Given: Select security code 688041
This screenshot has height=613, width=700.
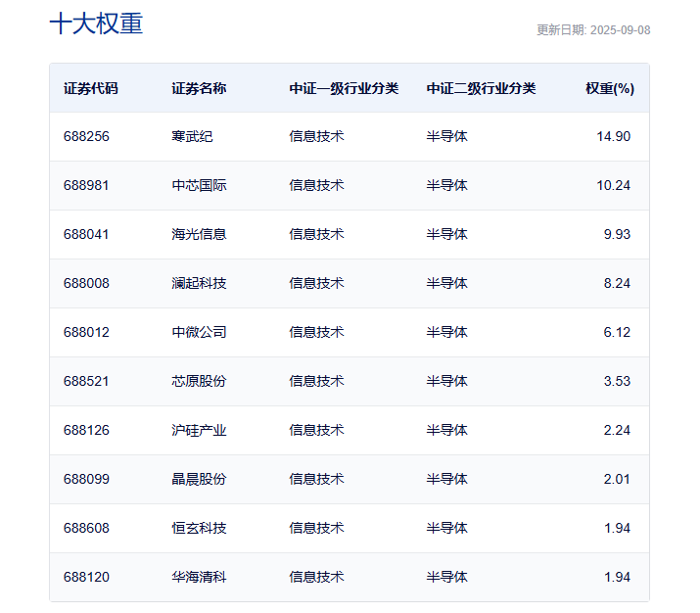Looking at the screenshot, I should click(x=86, y=234).
